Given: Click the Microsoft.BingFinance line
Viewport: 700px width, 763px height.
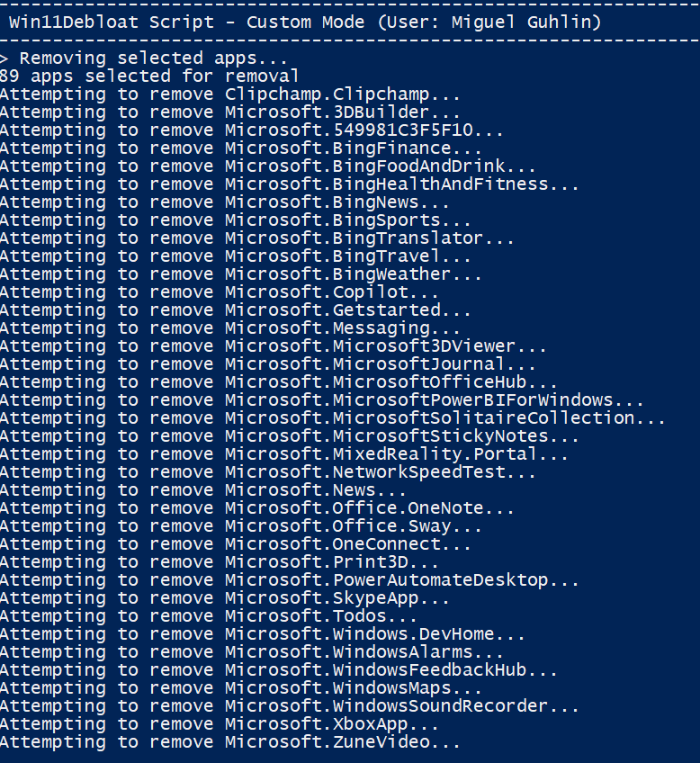Looking at the screenshot, I should pos(241,148).
